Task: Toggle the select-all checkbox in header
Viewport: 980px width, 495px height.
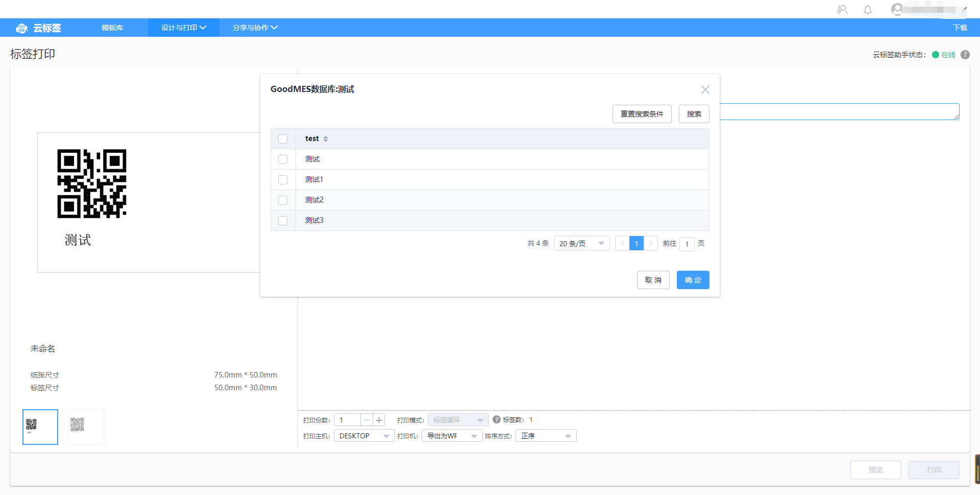Action: [283, 139]
